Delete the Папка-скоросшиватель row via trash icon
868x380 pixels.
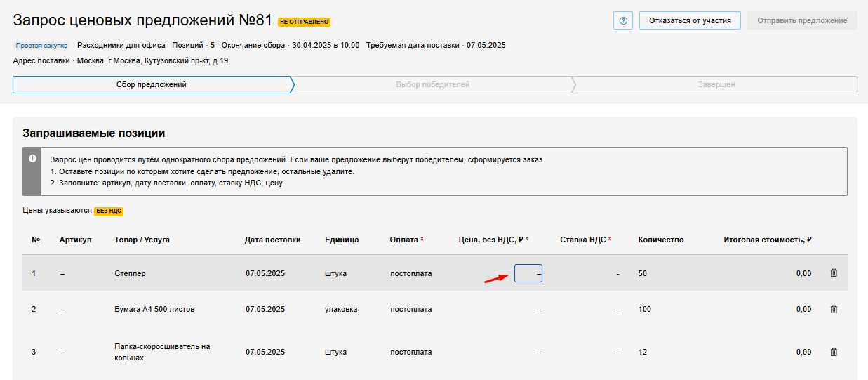[834, 352]
